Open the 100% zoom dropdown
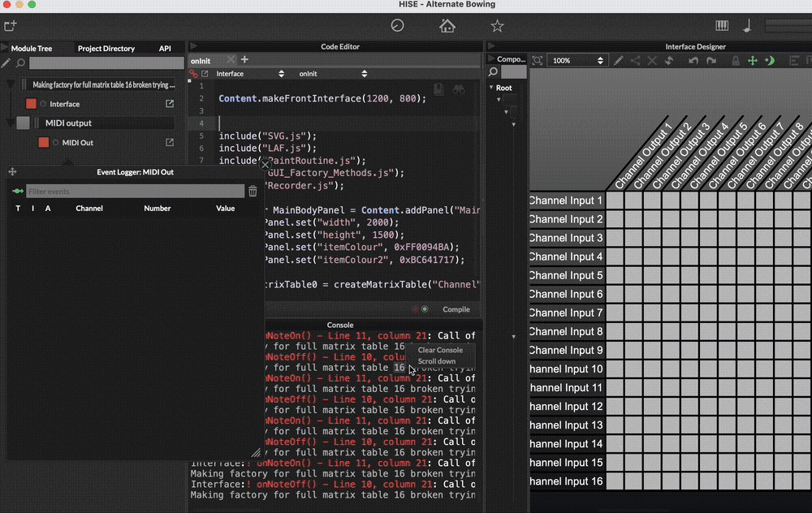This screenshot has height=513, width=812. click(577, 61)
